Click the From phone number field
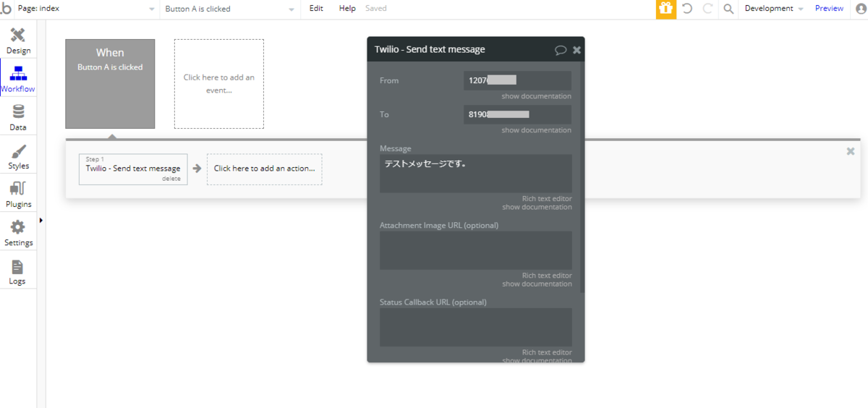The height and width of the screenshot is (408, 868). tap(517, 80)
